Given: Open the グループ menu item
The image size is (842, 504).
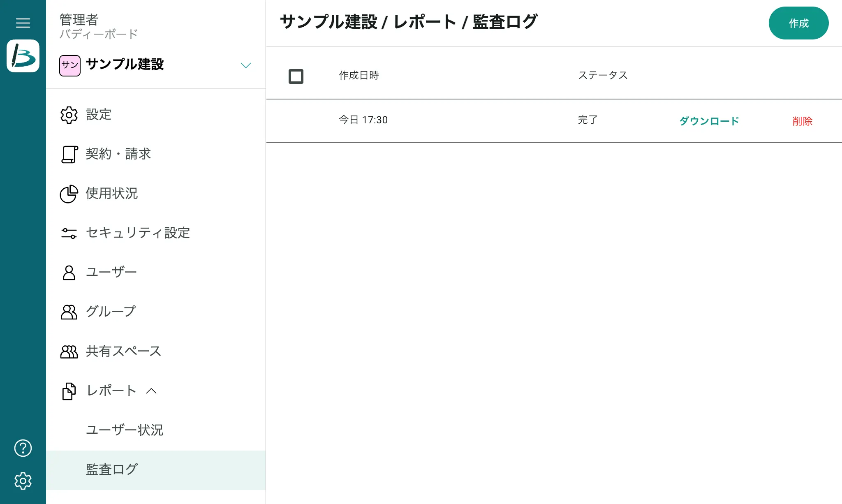Looking at the screenshot, I should pyautogui.click(x=155, y=312).
